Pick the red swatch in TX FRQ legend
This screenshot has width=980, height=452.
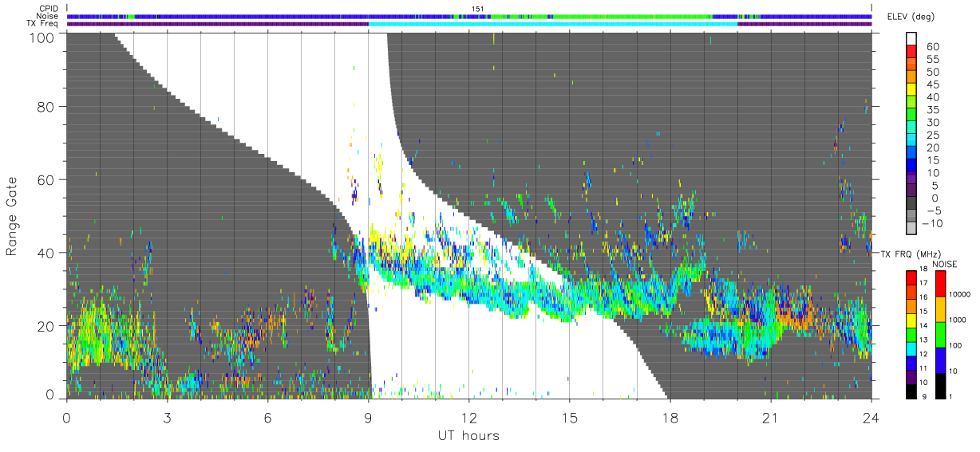tap(911, 277)
